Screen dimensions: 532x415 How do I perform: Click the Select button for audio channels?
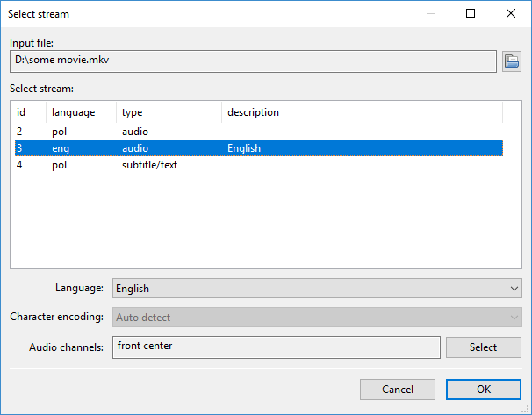tap(483, 347)
